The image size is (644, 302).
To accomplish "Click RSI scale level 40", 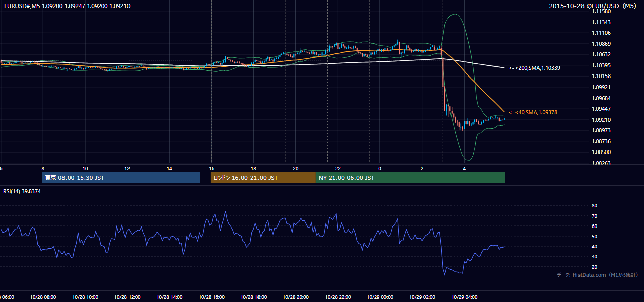I will pyautogui.click(x=594, y=246).
